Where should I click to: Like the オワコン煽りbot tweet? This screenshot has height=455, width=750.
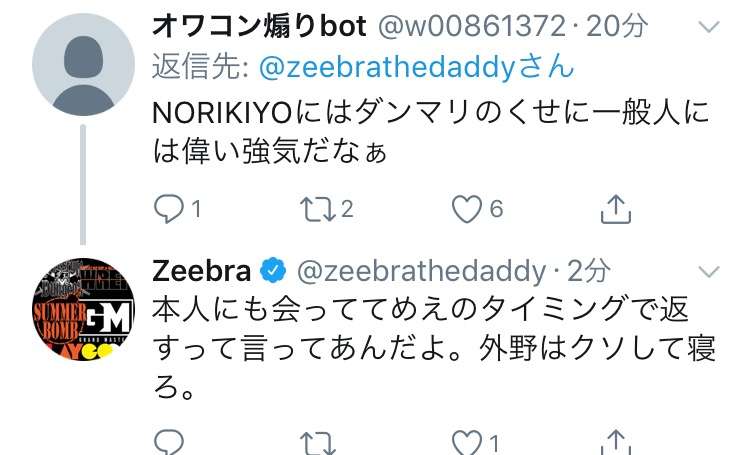pyautogui.click(x=467, y=210)
